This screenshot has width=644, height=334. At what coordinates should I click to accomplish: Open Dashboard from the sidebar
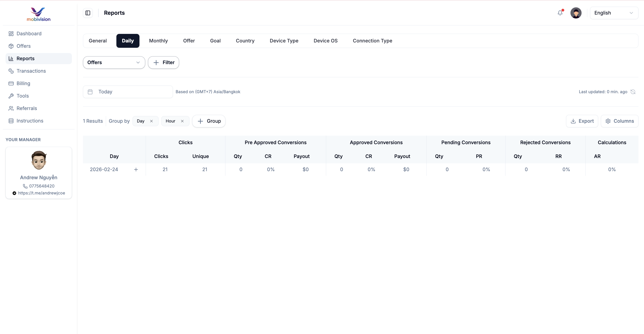(29, 33)
